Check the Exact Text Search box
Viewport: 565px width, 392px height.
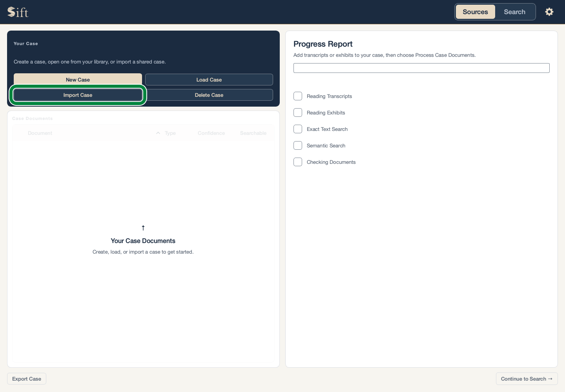click(298, 129)
